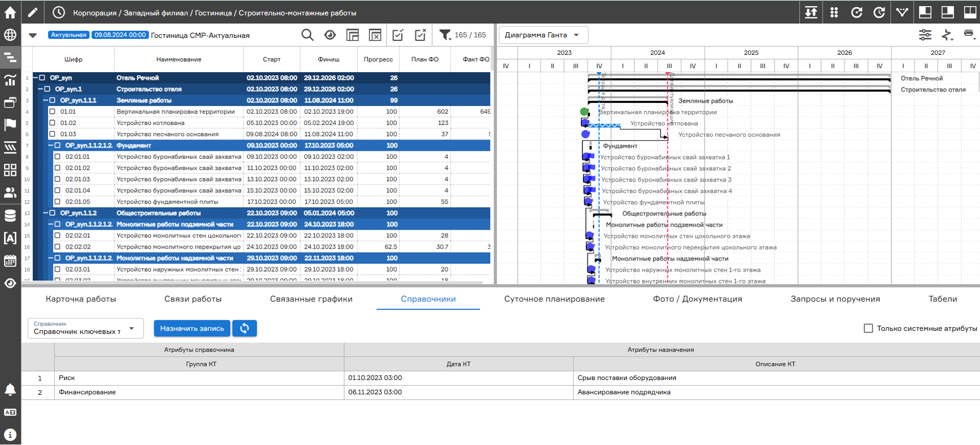This screenshot has width=980, height=445.
Task: Collapse the OP_syn.1 row
Action: click(41, 89)
